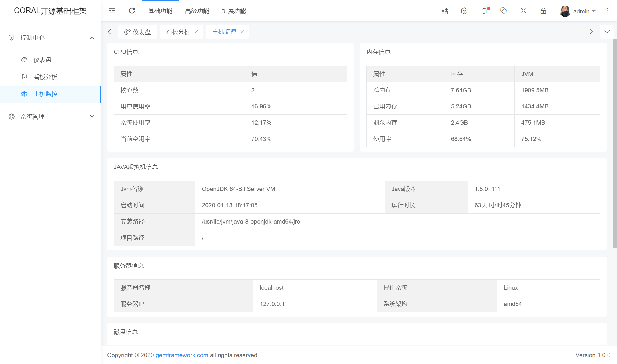This screenshot has width=617, height=364.
Task: Click the 操作系统 value Linux
Action: coord(511,288)
